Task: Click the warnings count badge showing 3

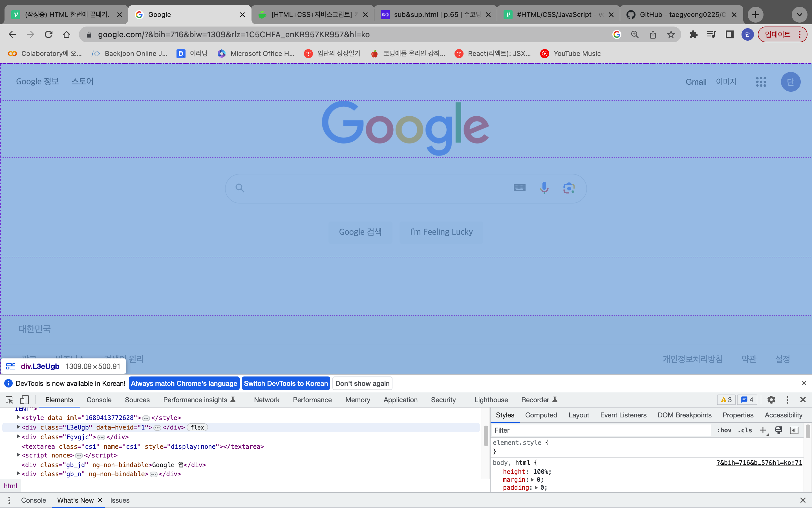Action: (x=726, y=400)
